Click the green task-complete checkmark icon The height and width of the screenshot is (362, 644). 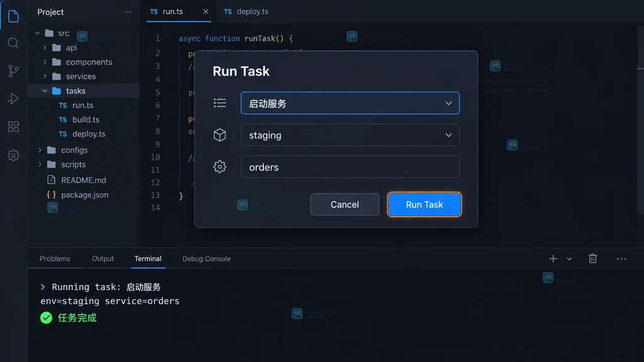coord(47,317)
